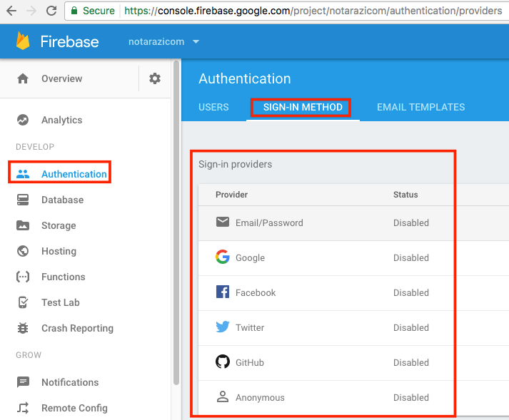Image resolution: width=509 pixels, height=420 pixels.
Task: Click the notarazicom project name
Action: (156, 42)
